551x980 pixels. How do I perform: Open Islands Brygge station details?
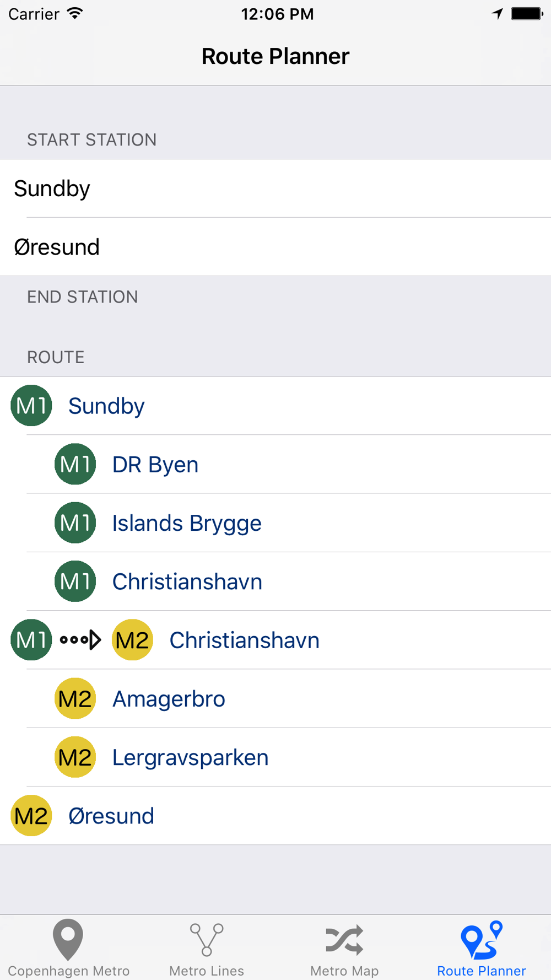pos(187,523)
